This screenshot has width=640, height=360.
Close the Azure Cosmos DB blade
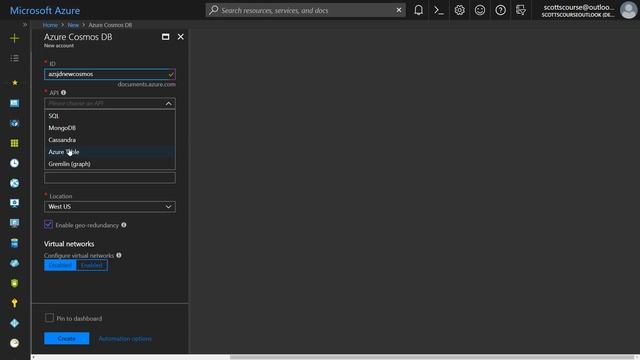pos(180,37)
